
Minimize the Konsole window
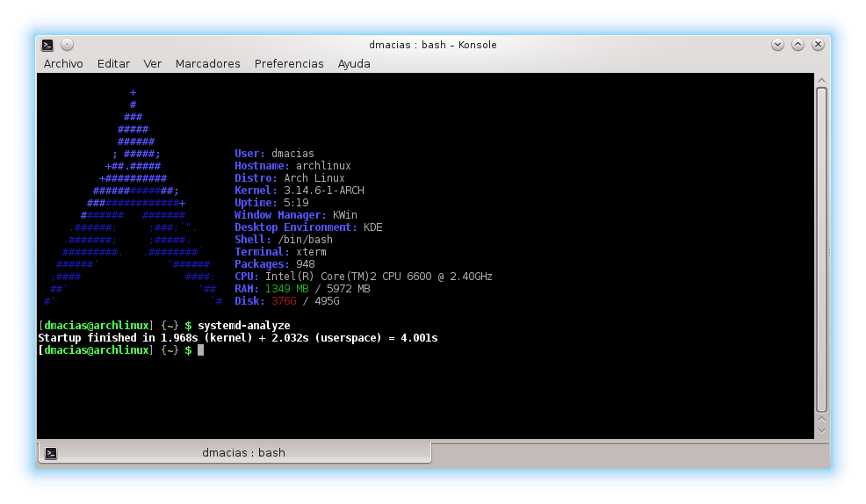[x=777, y=45]
